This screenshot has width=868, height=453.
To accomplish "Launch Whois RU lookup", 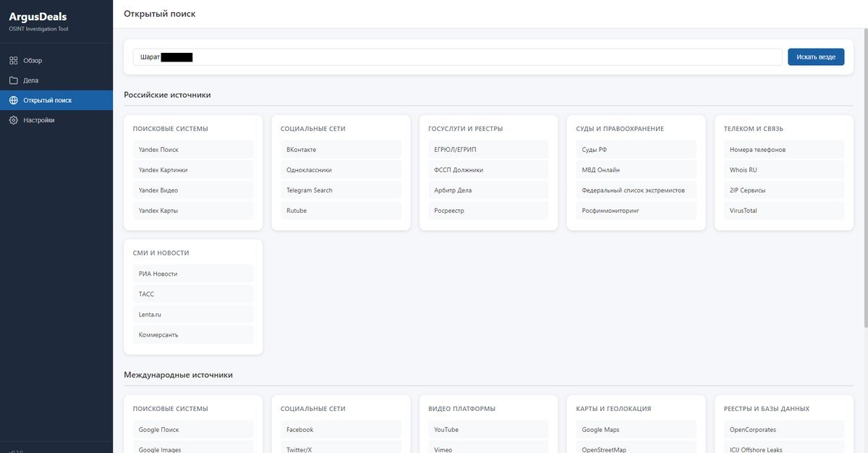I will tap(783, 170).
